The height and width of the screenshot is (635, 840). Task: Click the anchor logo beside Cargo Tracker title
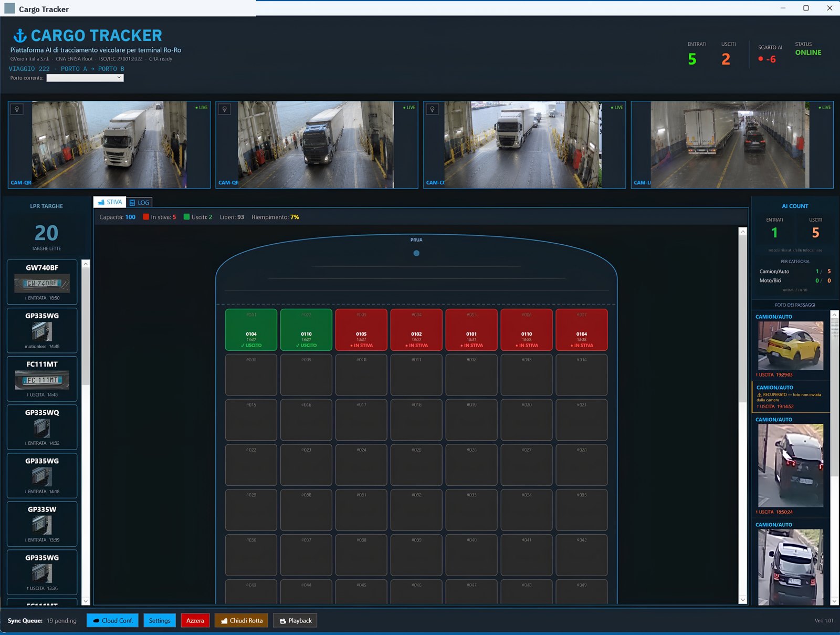pyautogui.click(x=20, y=36)
